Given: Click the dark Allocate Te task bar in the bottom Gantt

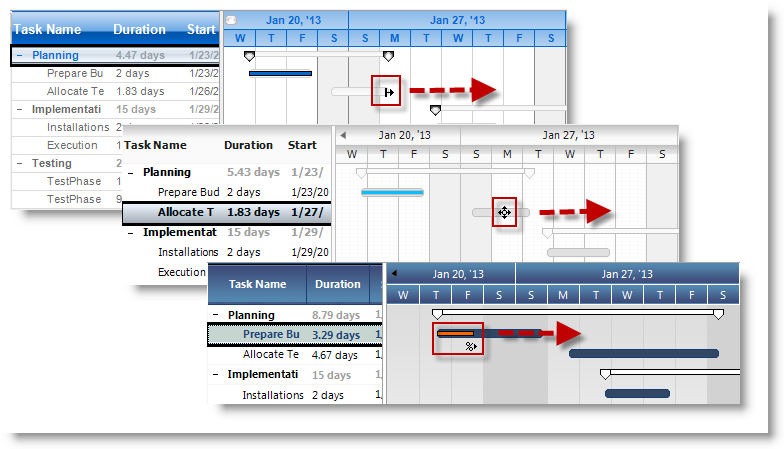Looking at the screenshot, I should [x=644, y=354].
